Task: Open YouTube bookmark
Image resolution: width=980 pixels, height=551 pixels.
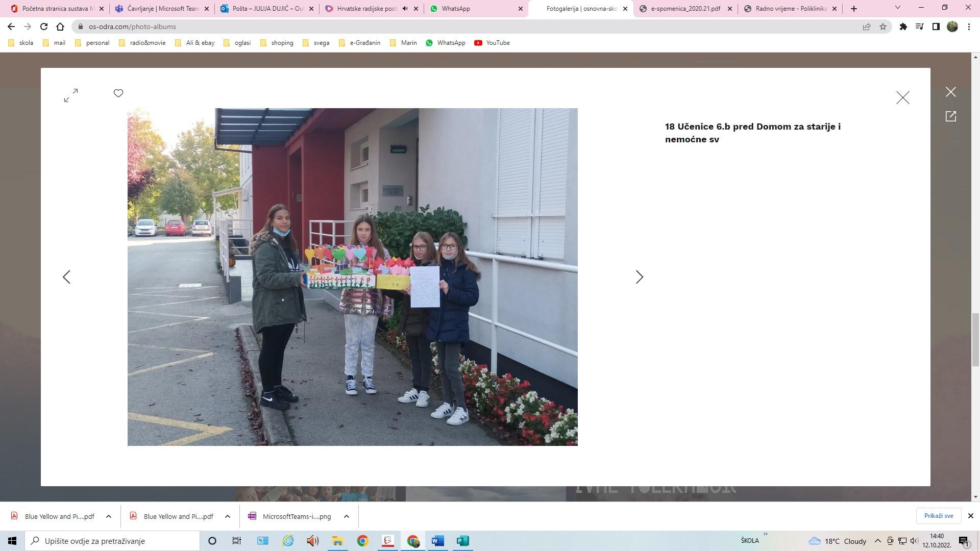Action: point(492,43)
